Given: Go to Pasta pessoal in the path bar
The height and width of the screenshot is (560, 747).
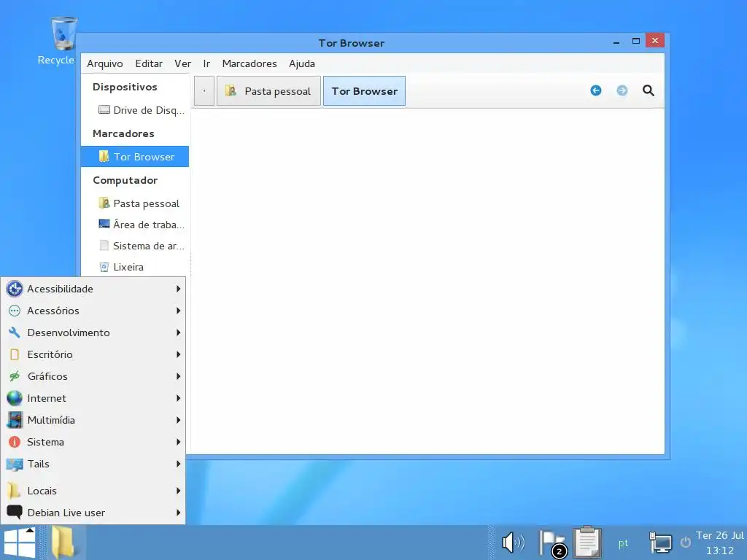Looking at the screenshot, I should click(268, 91).
